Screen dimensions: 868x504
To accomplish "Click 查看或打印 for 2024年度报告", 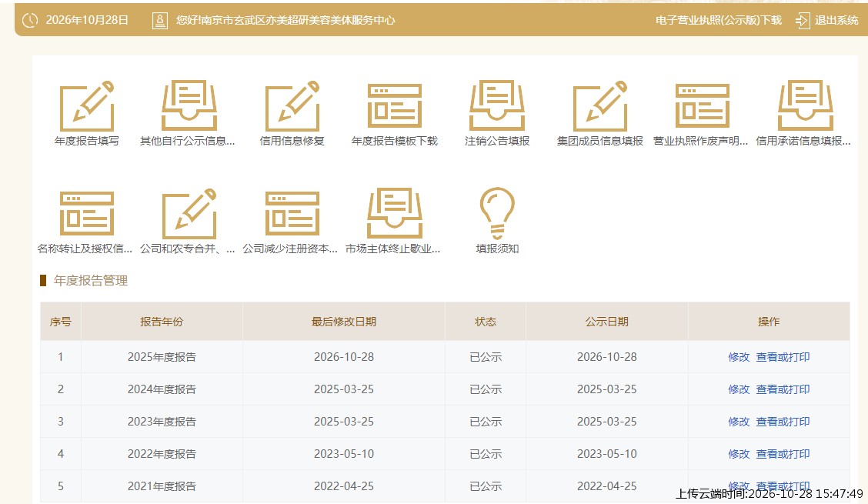I will tap(783, 389).
